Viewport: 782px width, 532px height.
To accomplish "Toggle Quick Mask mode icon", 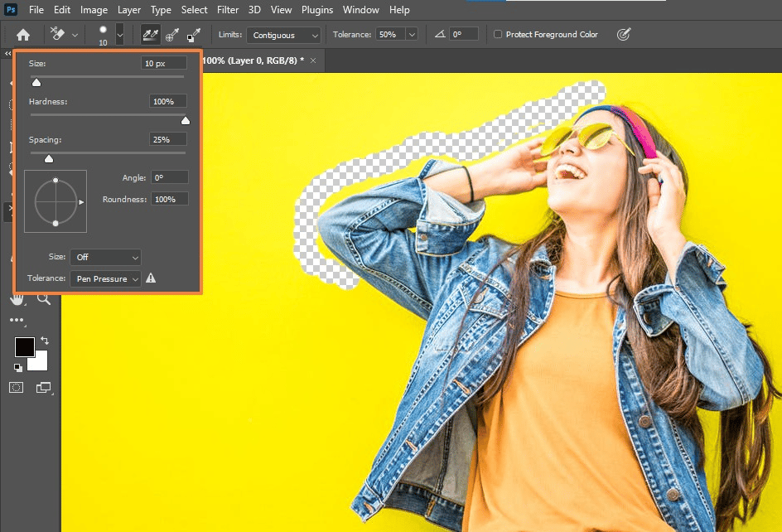I will tap(17, 387).
